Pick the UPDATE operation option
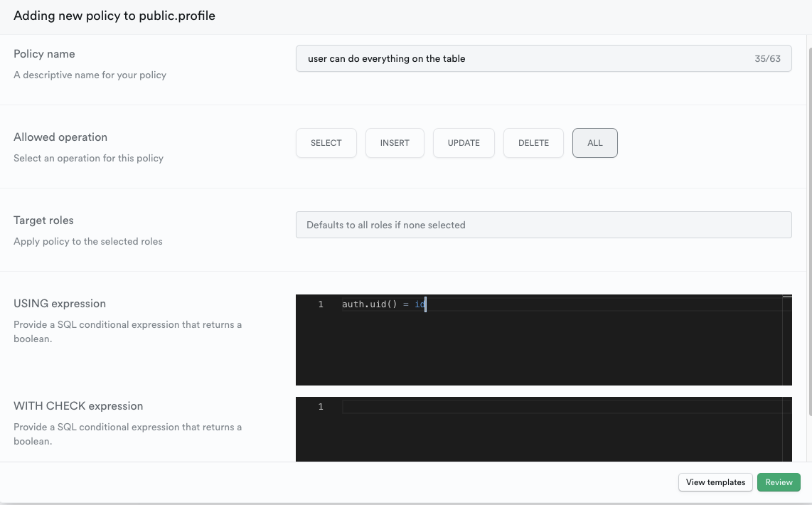Viewport: 812px width, 505px height. 464,143
